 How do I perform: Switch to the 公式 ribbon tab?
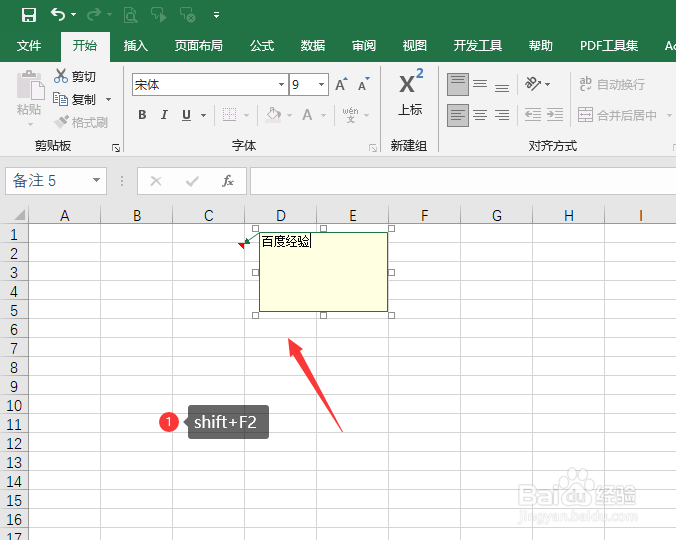(x=262, y=46)
